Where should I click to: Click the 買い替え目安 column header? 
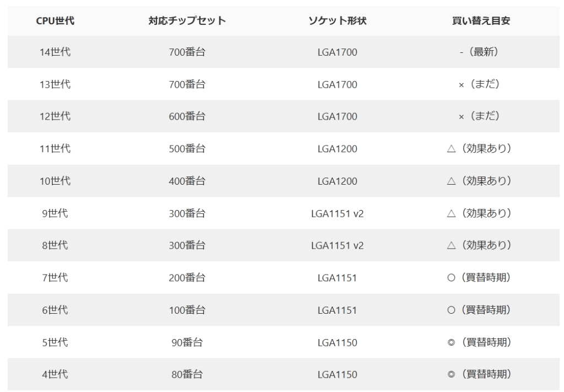tap(478, 22)
